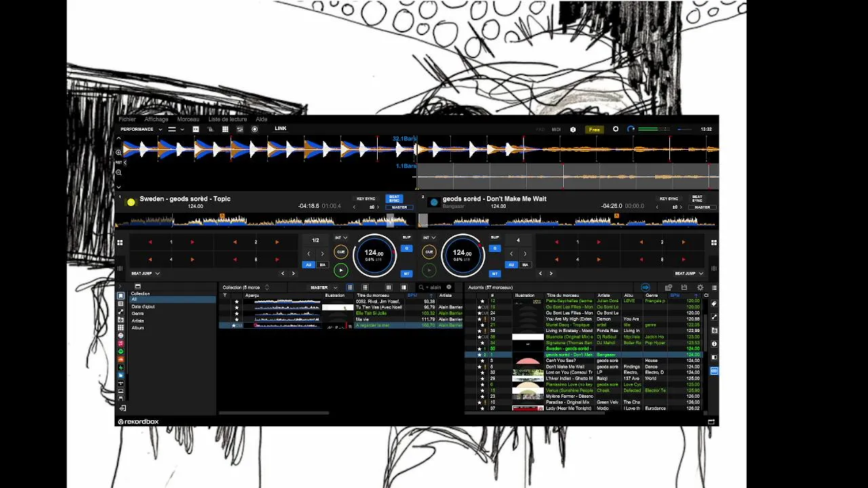
Task: Open the INT dropdown on deck 2
Action: pos(429,238)
